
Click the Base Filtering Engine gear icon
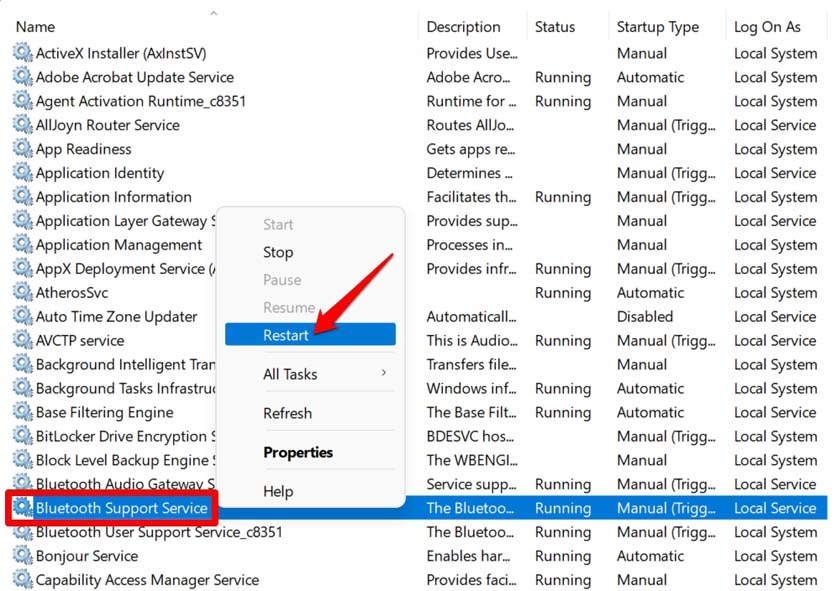[22, 412]
